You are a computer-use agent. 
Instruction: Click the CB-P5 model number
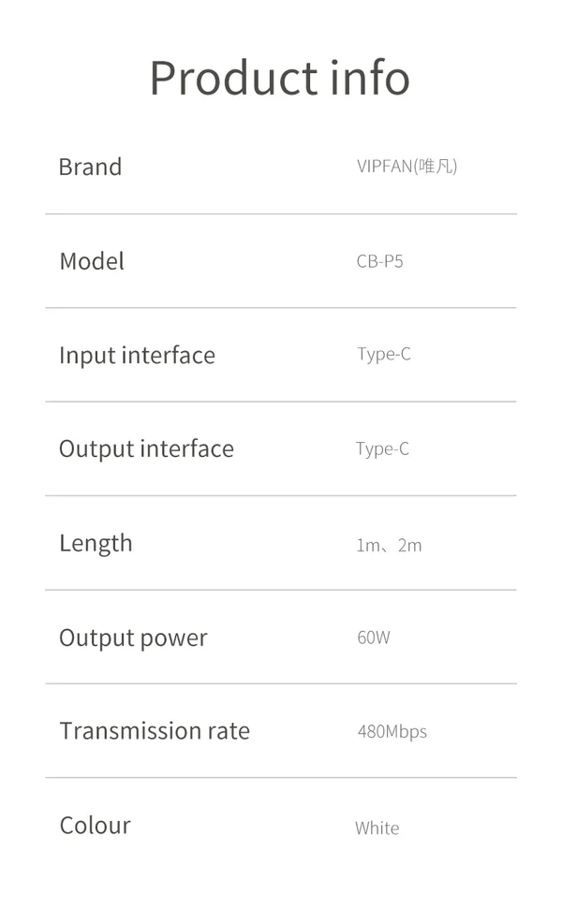[379, 261]
